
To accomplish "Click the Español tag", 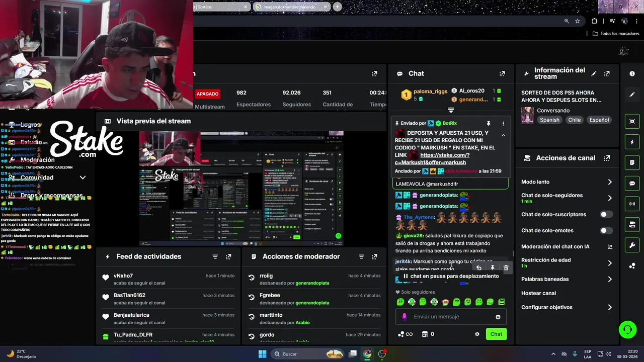I will pyautogui.click(x=599, y=120).
